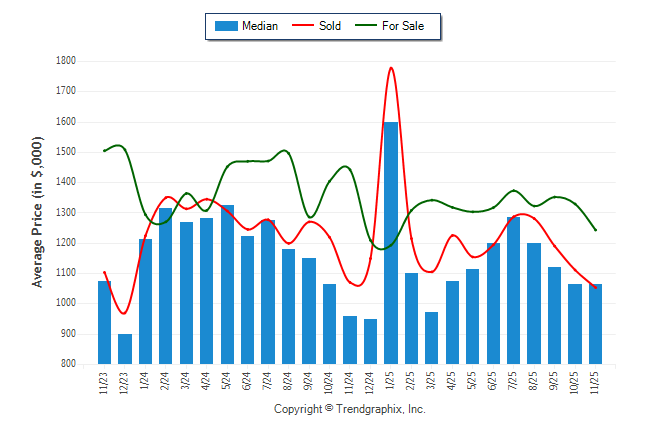Image resolution: width=646 pixels, height=434 pixels.
Task: Click the Sold line peak above 1/25
Action: point(390,68)
